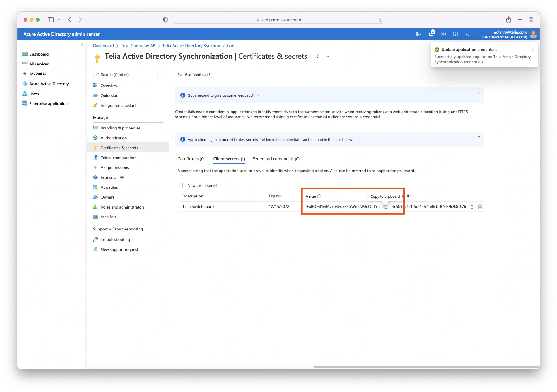The height and width of the screenshot is (392, 557).
Task: Go back in Safari
Action: (x=70, y=20)
